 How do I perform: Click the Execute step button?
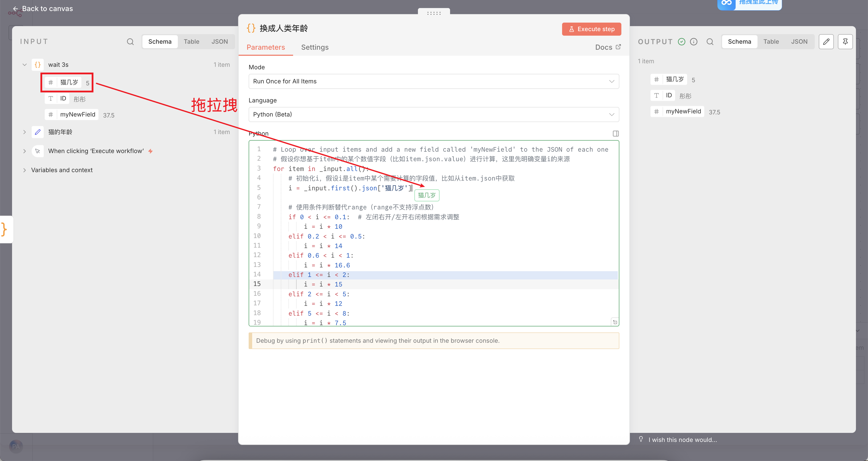pyautogui.click(x=591, y=29)
